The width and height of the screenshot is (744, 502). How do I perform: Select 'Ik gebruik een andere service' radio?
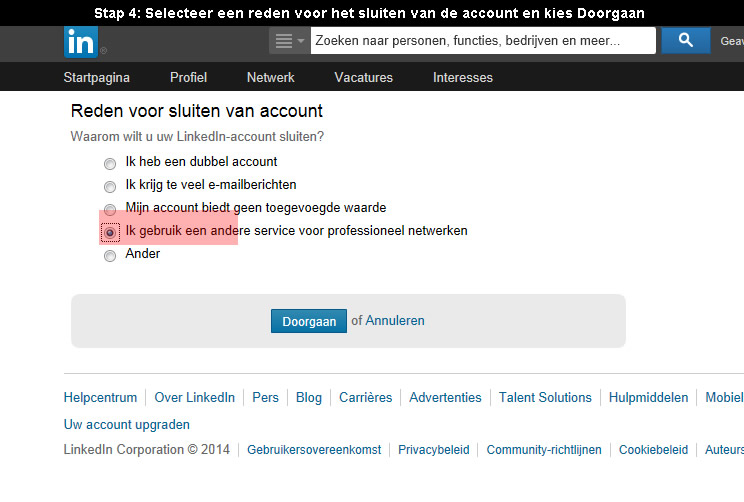pyautogui.click(x=110, y=232)
